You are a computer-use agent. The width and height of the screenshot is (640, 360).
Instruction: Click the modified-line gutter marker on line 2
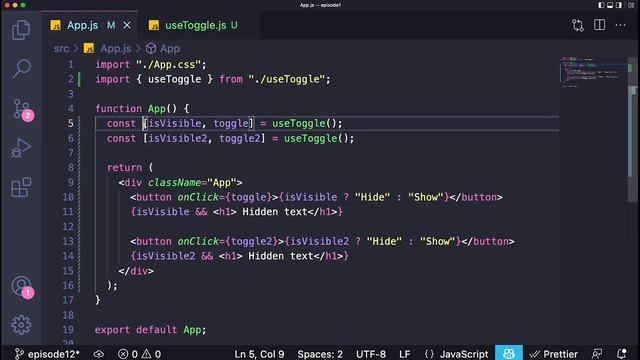tap(79, 79)
